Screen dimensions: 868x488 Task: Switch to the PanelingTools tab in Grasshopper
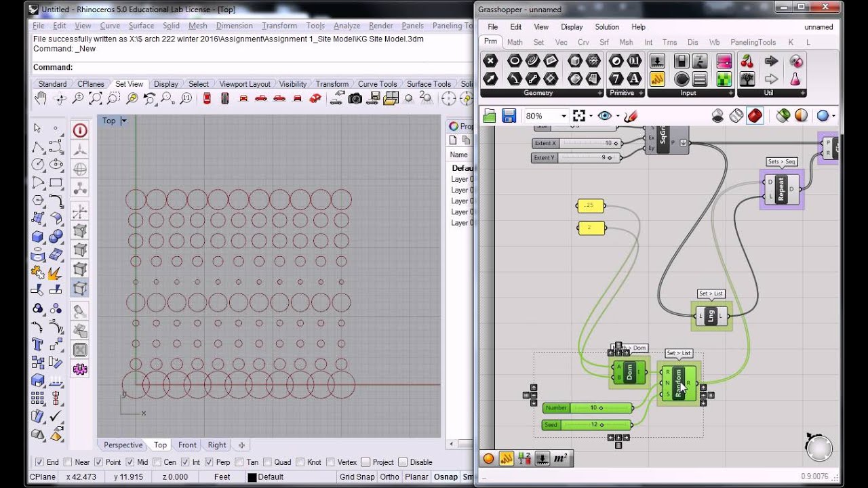coord(753,42)
